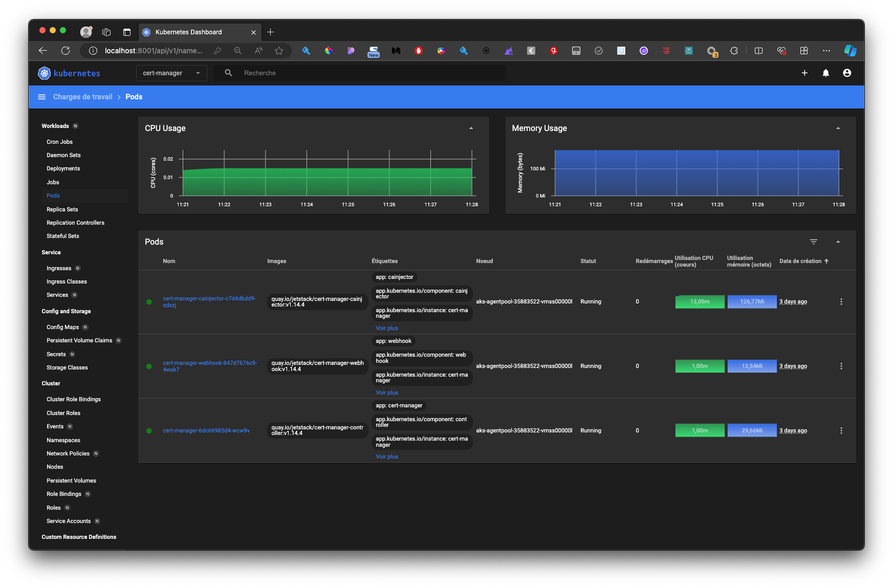Image resolution: width=893 pixels, height=588 pixels.
Task: Toggle the hamburger navigation menu
Action: pyautogui.click(x=42, y=97)
